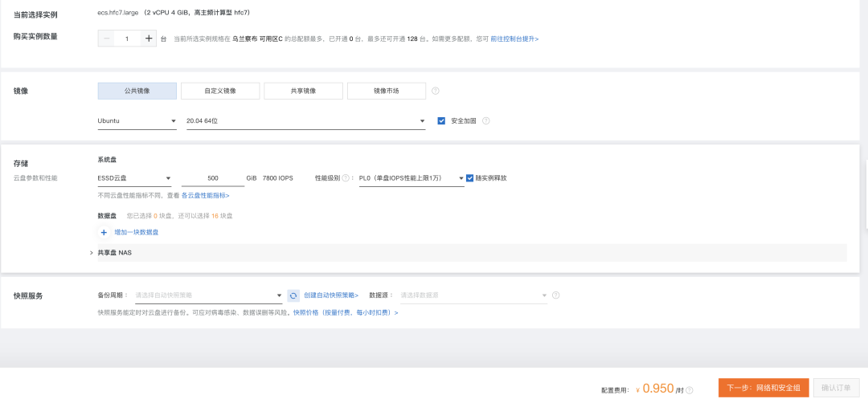The height and width of the screenshot is (403, 868).
Task: Click the minus button to decrease instance count
Action: pyautogui.click(x=107, y=39)
